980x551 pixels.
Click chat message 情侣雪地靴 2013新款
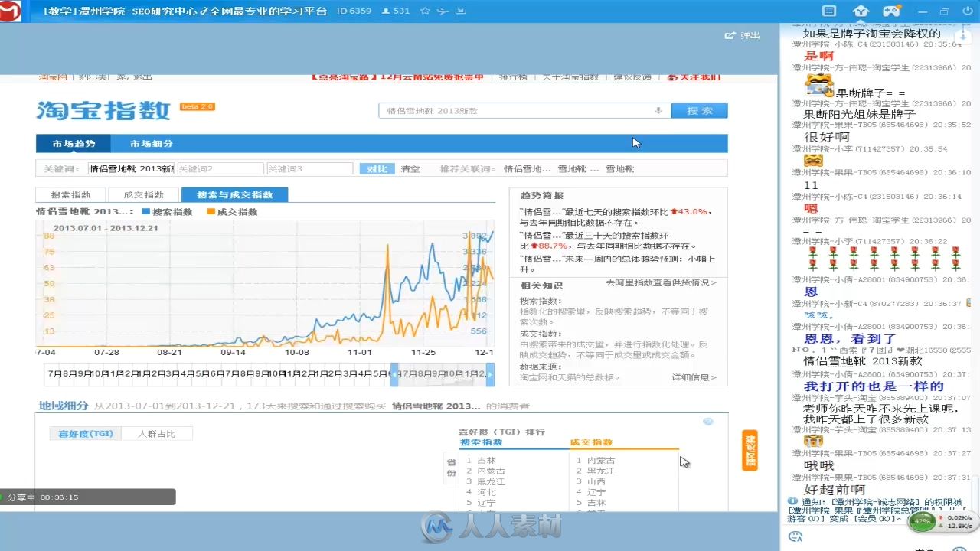click(863, 361)
